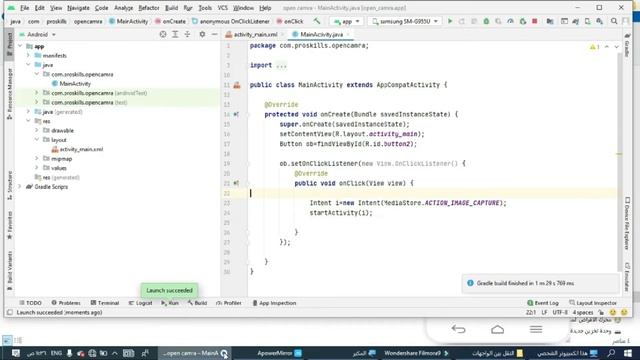Click the Expand All icon in the Project panel
Image resolution: width=640 pixels, height=360 pixels.
point(175,35)
